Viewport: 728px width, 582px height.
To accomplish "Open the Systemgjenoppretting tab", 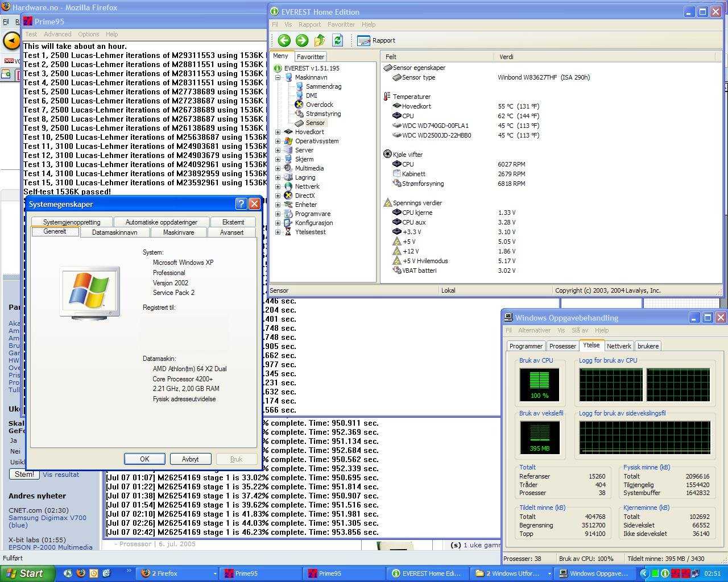I will [72, 222].
